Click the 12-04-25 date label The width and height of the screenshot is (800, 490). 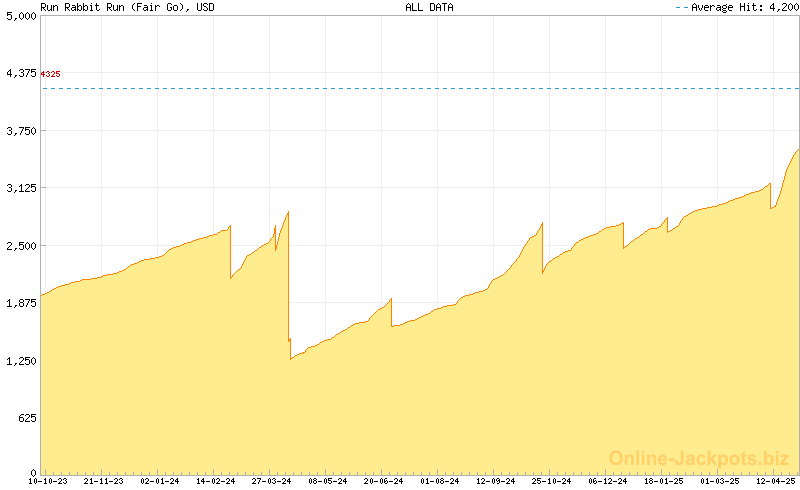[776, 482]
